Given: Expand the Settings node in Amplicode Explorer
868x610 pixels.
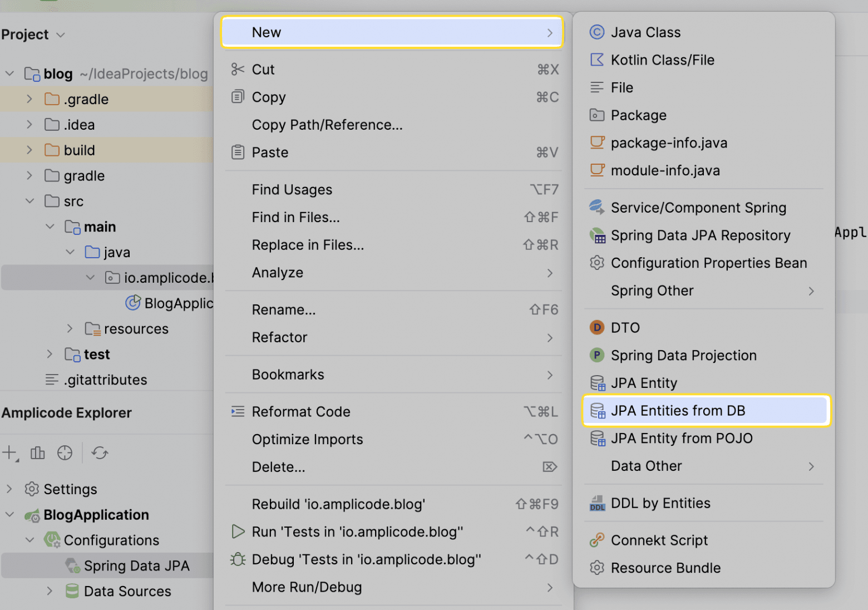Looking at the screenshot, I should [x=9, y=489].
